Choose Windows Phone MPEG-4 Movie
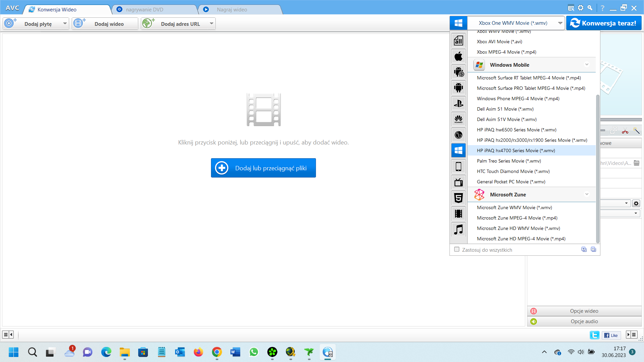The image size is (644, 362). (532, 99)
